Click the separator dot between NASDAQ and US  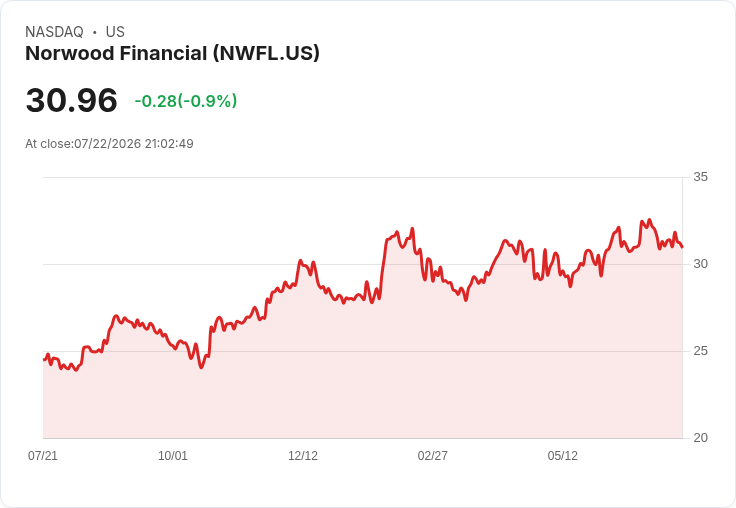pos(95,32)
